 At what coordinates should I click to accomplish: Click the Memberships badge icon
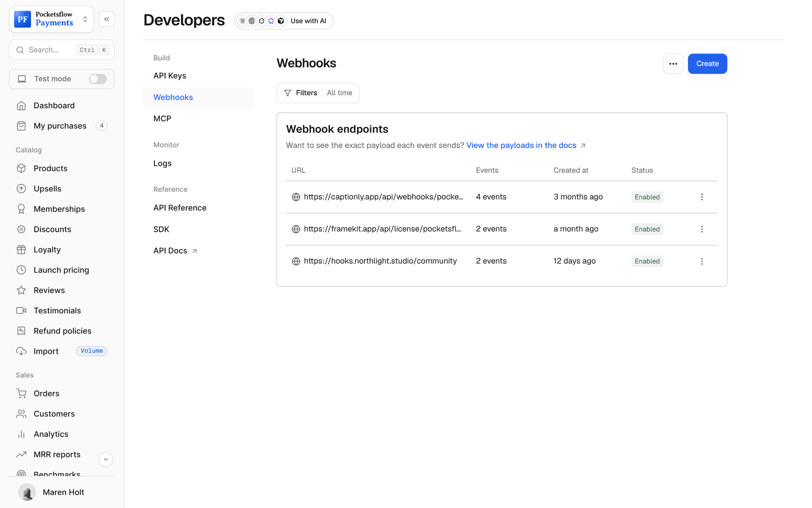(21, 209)
